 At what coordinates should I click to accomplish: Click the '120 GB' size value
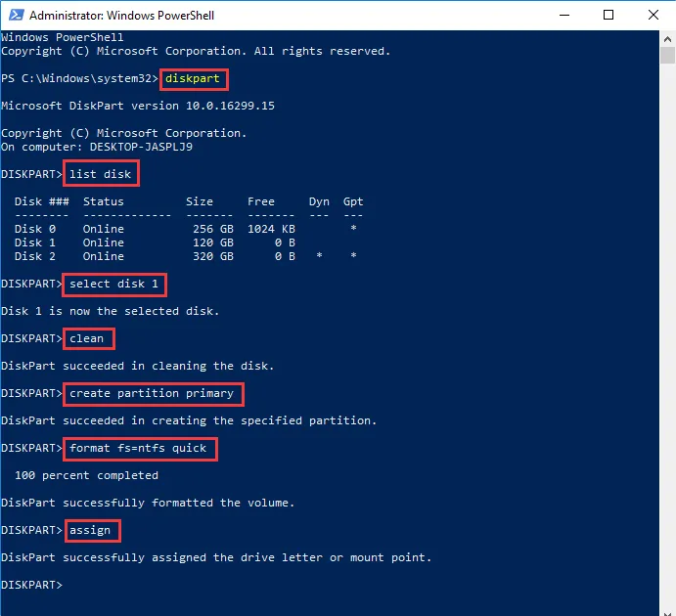213,242
